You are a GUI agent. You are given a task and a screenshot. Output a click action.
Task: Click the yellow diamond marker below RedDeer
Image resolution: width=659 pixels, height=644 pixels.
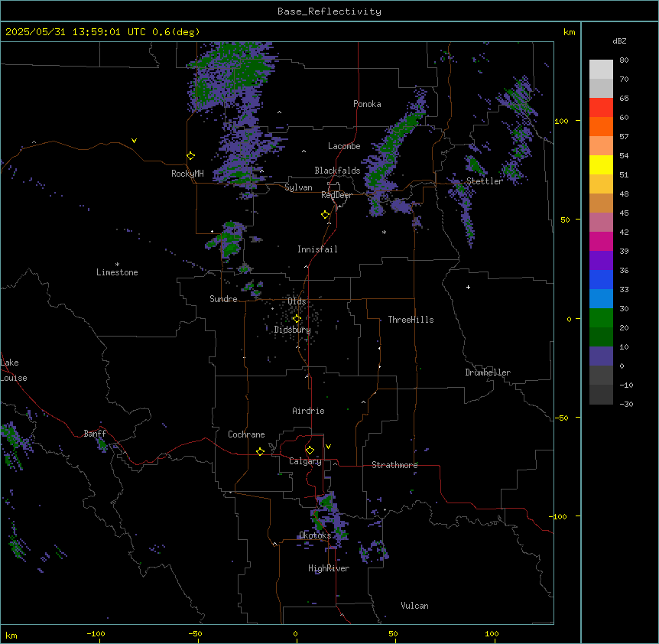click(325, 215)
